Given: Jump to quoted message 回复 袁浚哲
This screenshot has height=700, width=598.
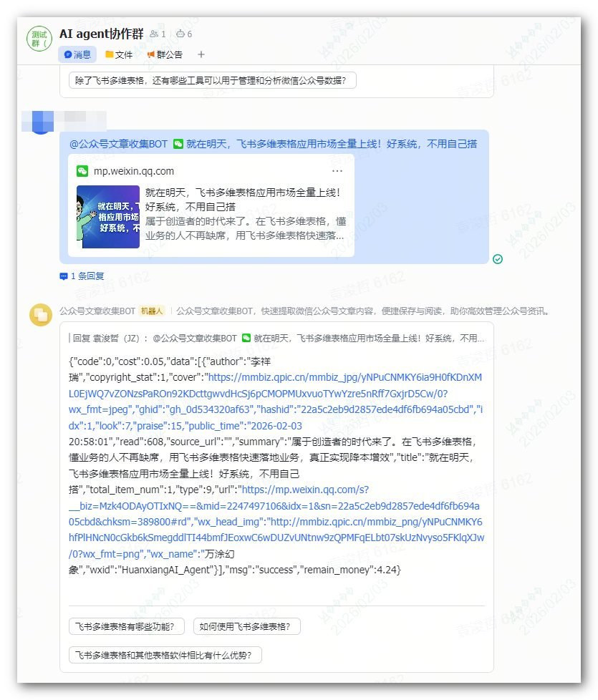Looking at the screenshot, I should [x=276, y=339].
